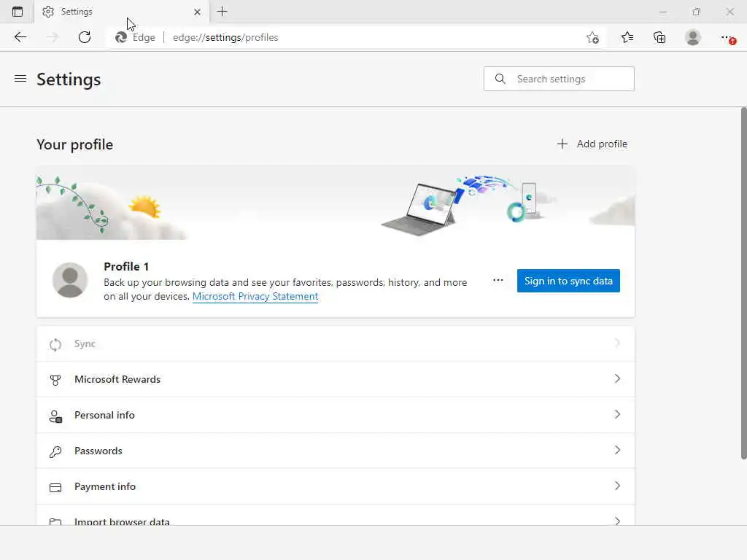This screenshot has height=560, width=747.
Task: Expand Passwords chevron arrow
Action: click(617, 450)
